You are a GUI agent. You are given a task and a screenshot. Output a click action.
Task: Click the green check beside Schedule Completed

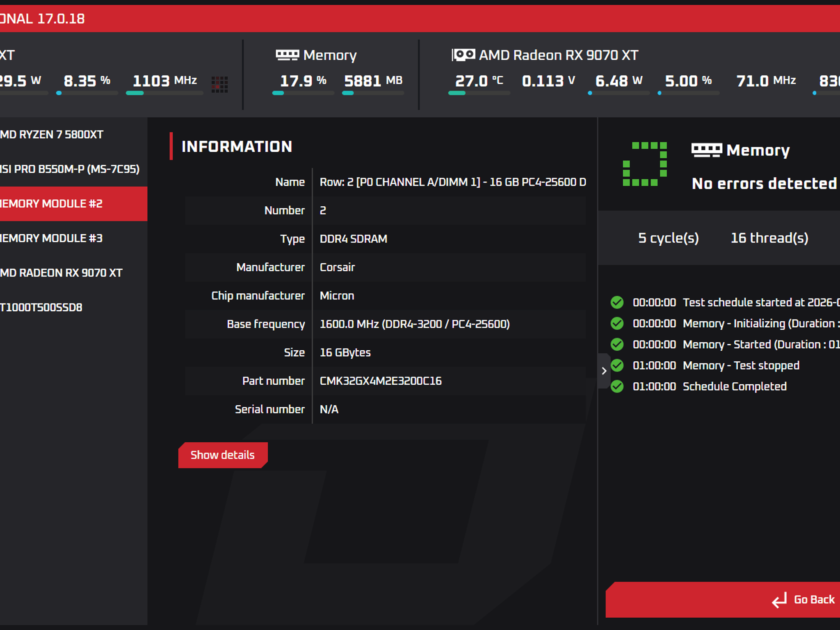[617, 386]
